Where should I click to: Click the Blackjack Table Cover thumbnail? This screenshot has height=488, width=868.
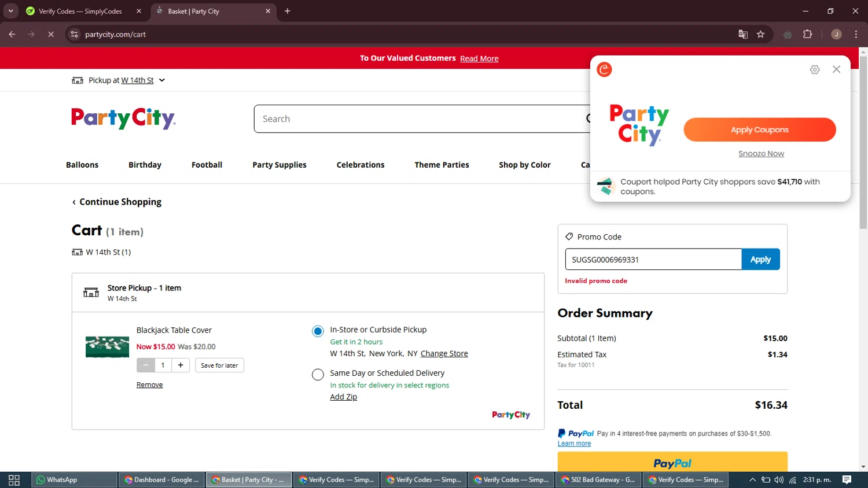(108, 347)
